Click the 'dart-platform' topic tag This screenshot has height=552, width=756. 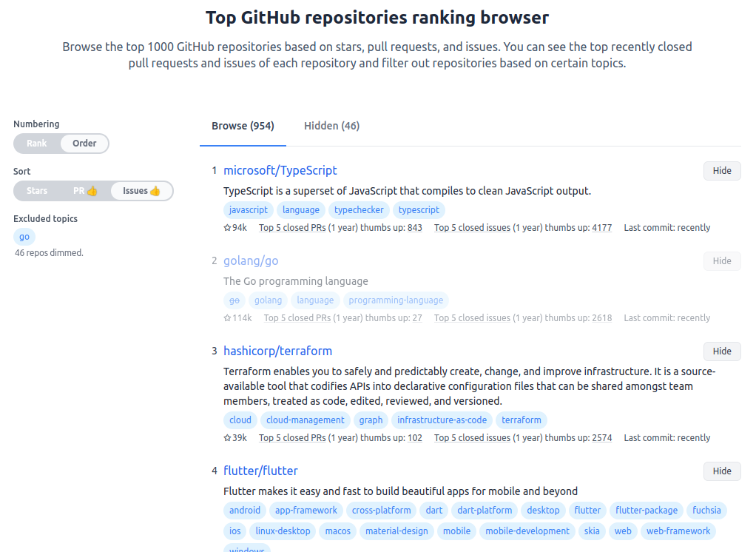tap(485, 510)
